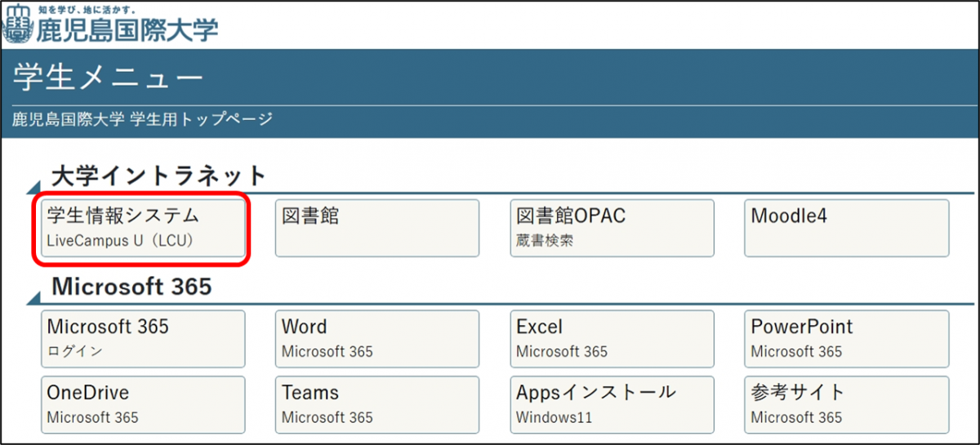Click the 学生メニュー page title banner

(108, 78)
